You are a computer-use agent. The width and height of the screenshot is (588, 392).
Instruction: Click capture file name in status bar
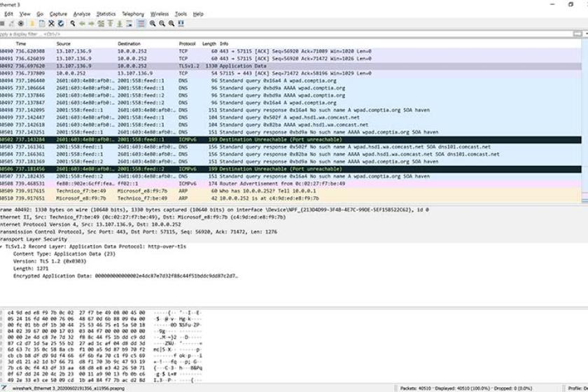69,388
